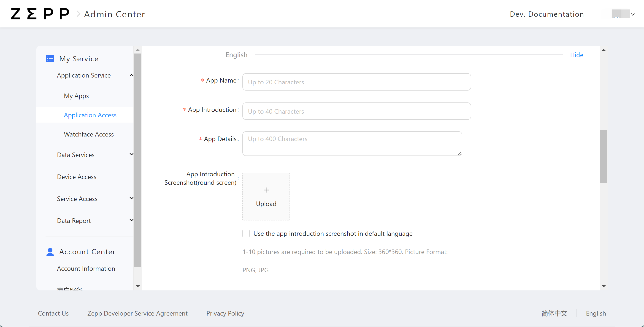Click the Account Center heading
The width and height of the screenshot is (644, 327).
pyautogui.click(x=87, y=252)
